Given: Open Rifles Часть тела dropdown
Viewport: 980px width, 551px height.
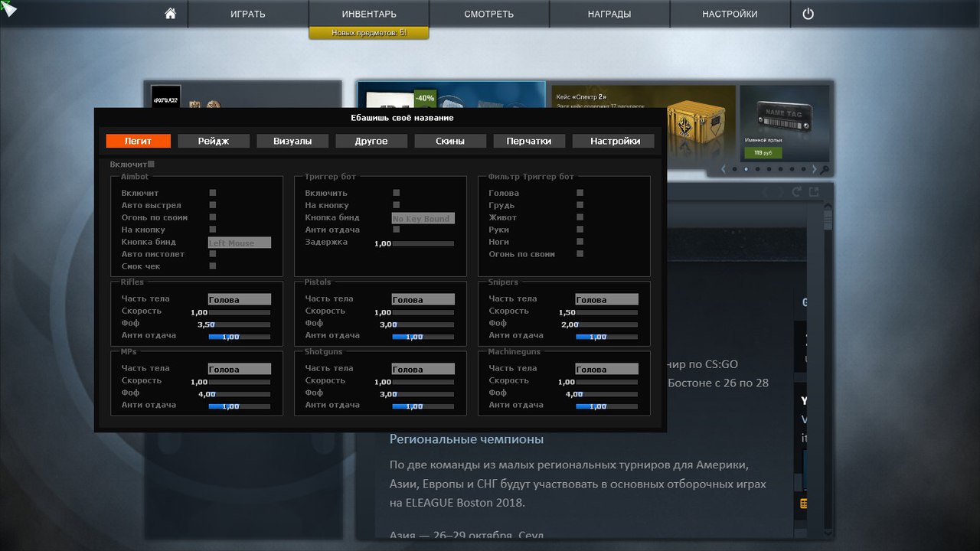Looking at the screenshot, I should click(240, 299).
